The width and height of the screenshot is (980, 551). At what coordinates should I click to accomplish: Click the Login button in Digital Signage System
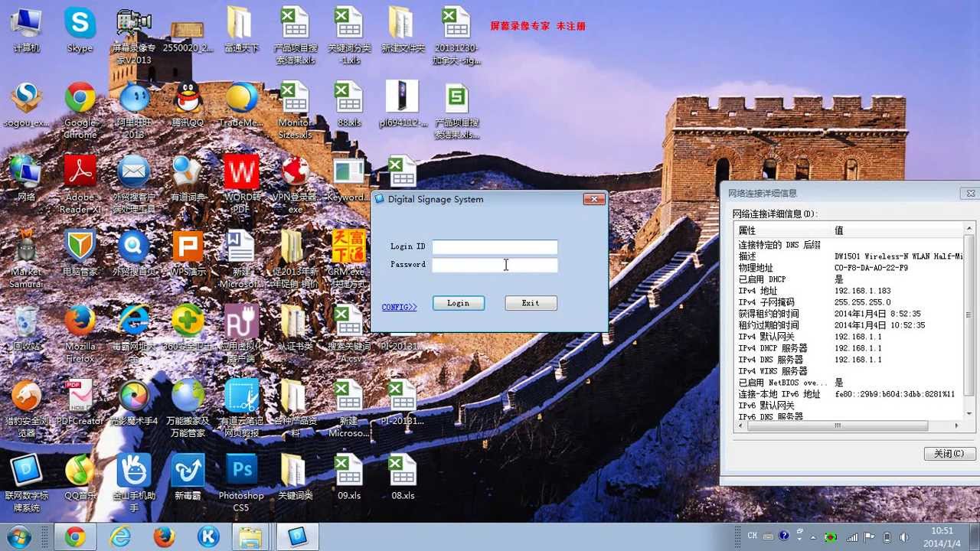coord(459,303)
